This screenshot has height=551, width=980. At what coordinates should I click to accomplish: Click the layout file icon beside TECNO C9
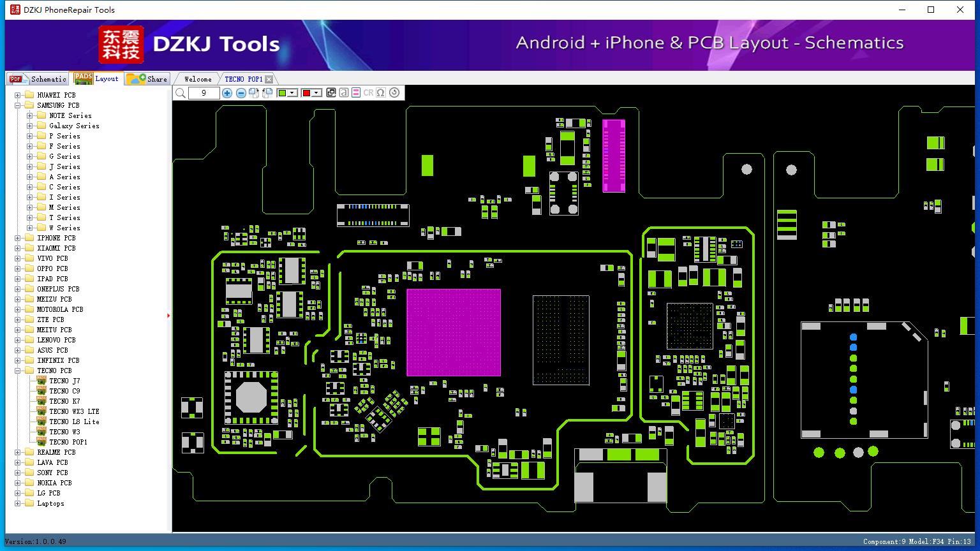41,391
